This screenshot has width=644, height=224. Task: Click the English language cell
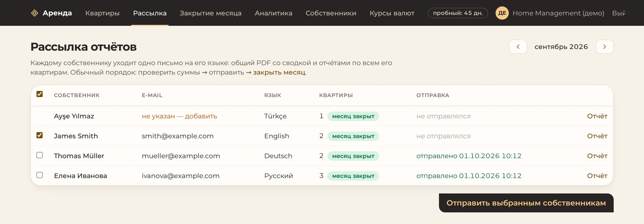[x=277, y=136]
